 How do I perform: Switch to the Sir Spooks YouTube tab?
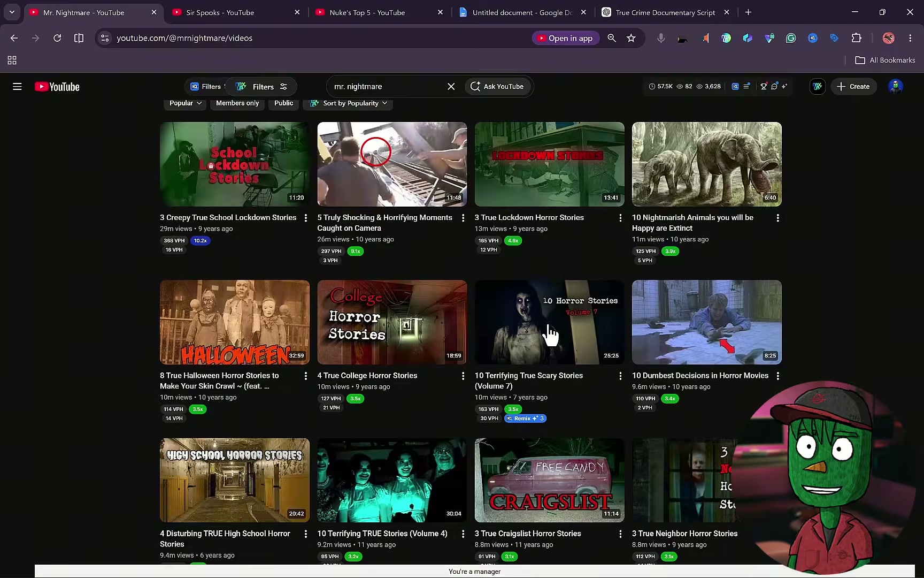[x=220, y=12]
